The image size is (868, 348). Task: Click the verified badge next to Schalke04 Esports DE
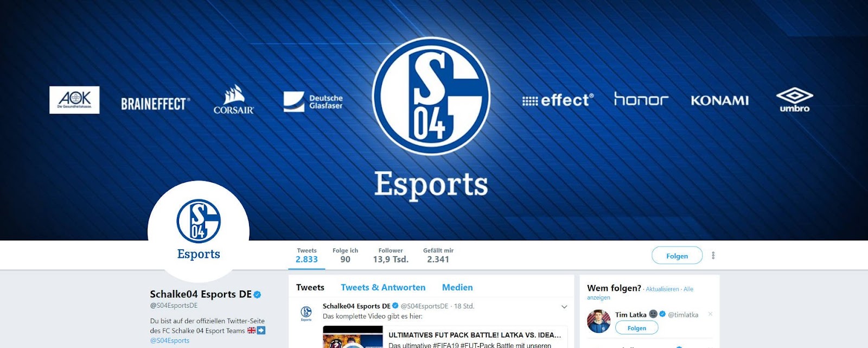(258, 295)
